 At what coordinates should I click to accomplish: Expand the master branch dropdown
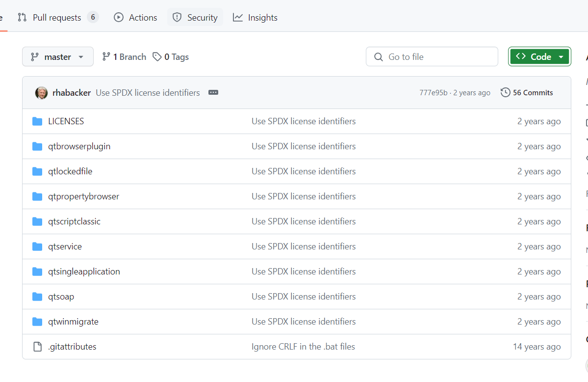58,57
